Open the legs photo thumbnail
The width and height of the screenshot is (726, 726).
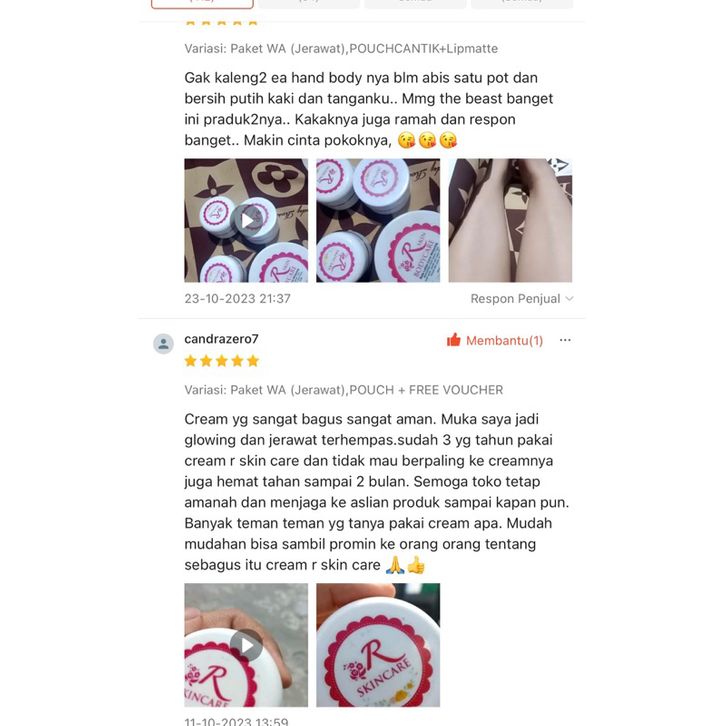tap(510, 220)
